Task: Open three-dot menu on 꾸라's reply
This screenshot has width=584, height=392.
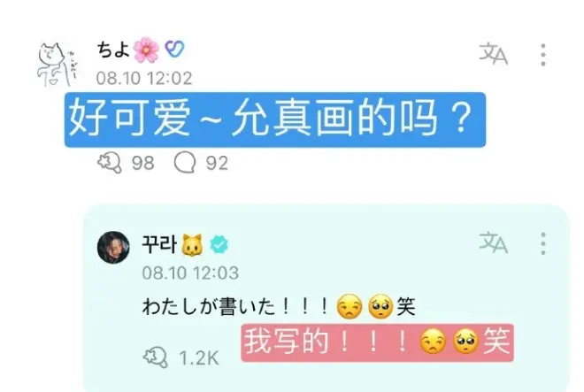Action: click(x=543, y=243)
